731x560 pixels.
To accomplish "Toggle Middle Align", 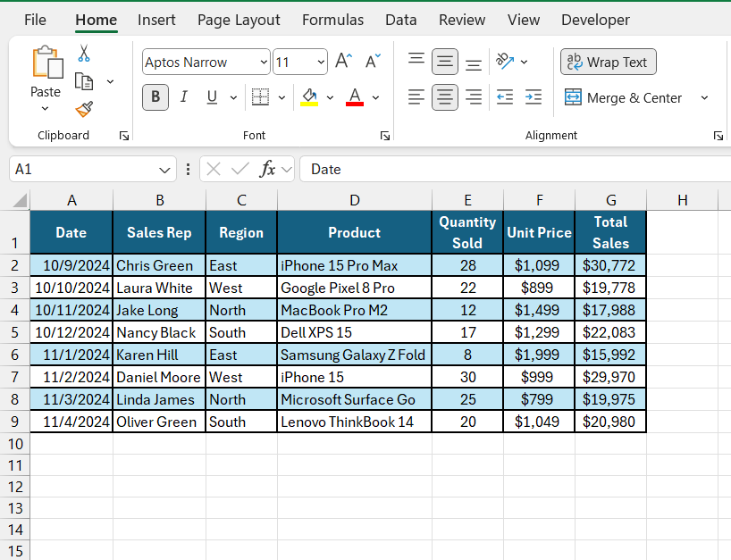I will coord(445,62).
